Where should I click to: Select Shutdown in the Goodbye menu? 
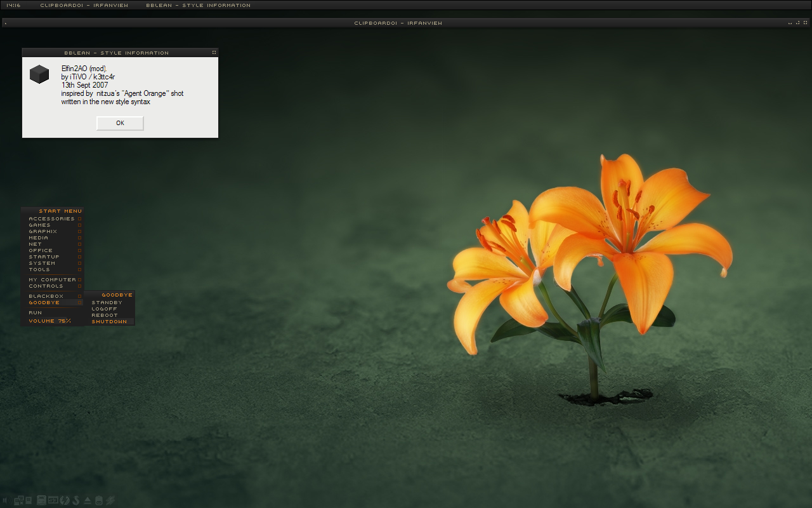[109, 322]
